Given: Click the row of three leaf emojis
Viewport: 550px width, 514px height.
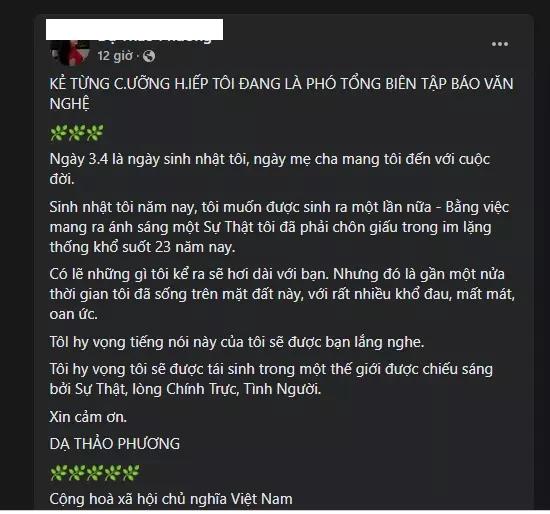Looking at the screenshot, I should [x=77, y=133].
